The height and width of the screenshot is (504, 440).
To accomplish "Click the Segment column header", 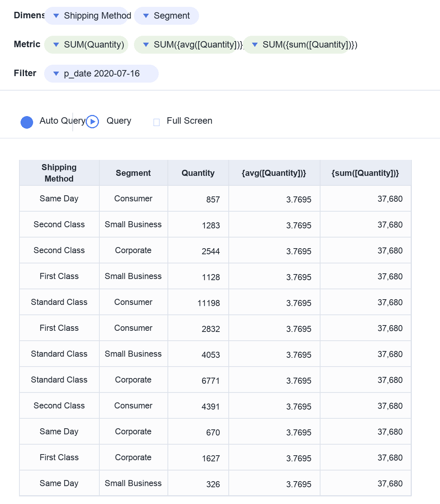I will (x=134, y=173).
